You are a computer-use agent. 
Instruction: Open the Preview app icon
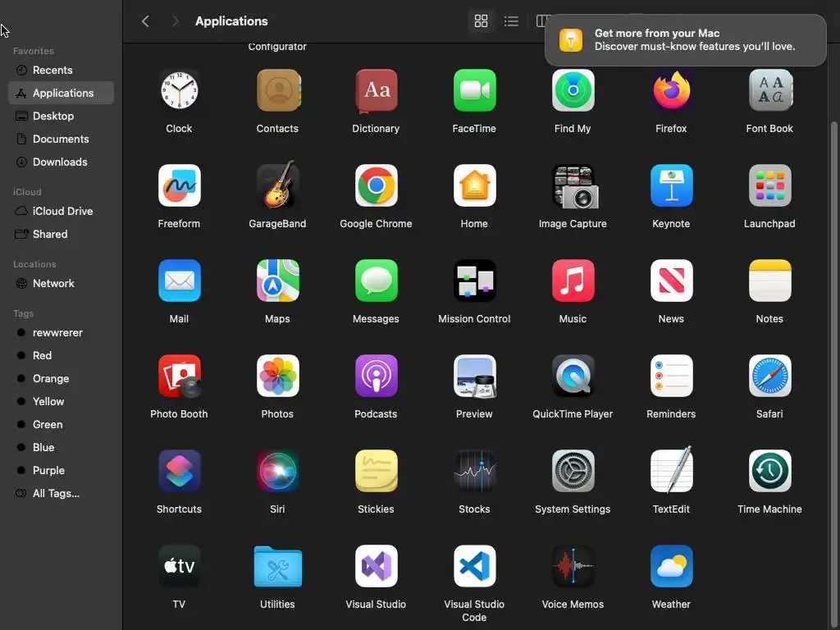tap(475, 376)
